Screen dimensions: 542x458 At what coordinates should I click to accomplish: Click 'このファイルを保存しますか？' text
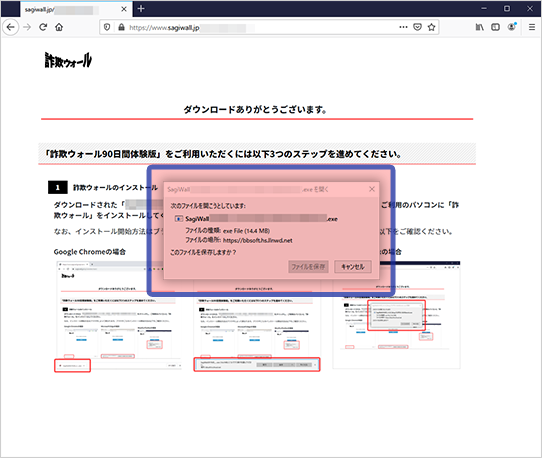coord(203,252)
